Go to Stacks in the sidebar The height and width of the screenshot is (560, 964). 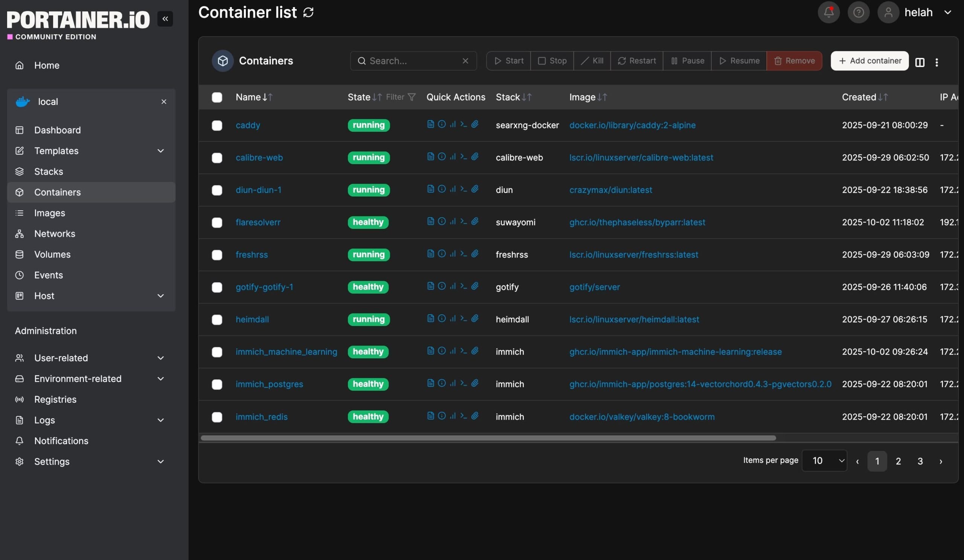click(49, 172)
